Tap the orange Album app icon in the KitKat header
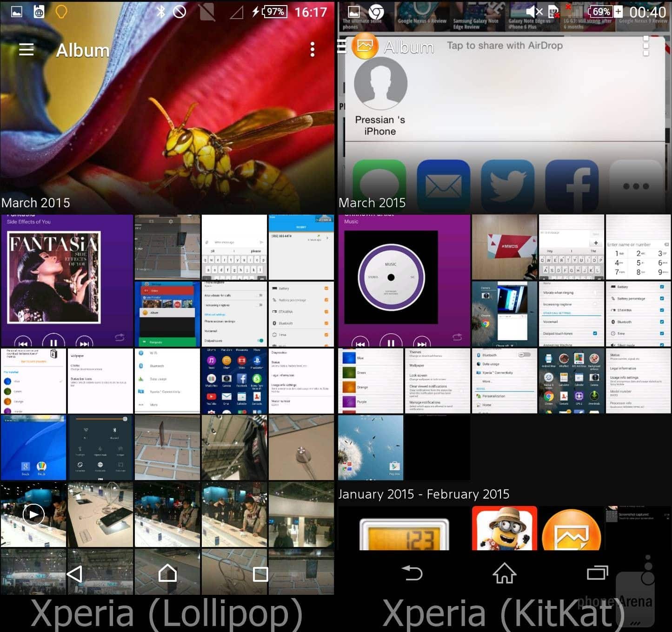Viewport: 672px width, 632px height. pos(365,46)
